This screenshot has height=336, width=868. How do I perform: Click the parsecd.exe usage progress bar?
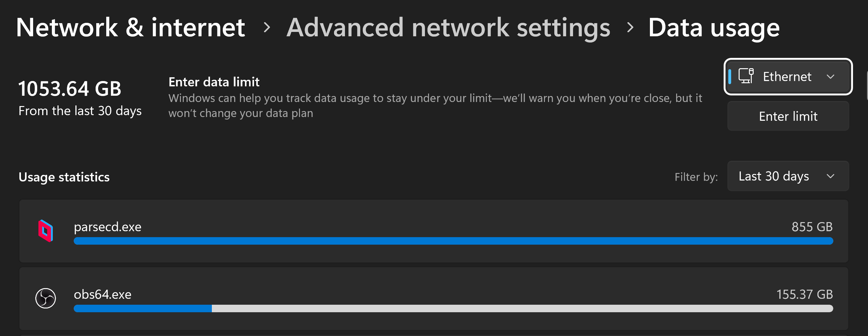pyautogui.click(x=453, y=241)
